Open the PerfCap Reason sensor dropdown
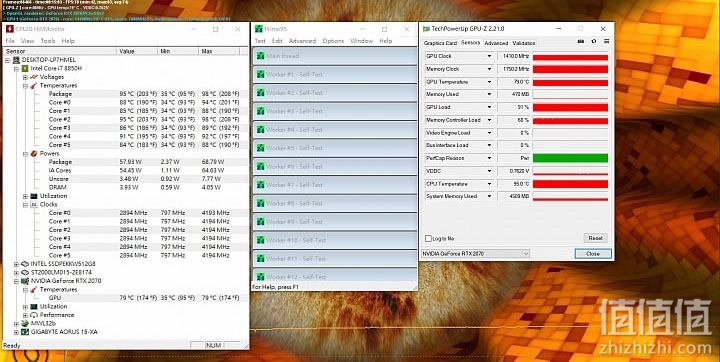 tap(489, 158)
